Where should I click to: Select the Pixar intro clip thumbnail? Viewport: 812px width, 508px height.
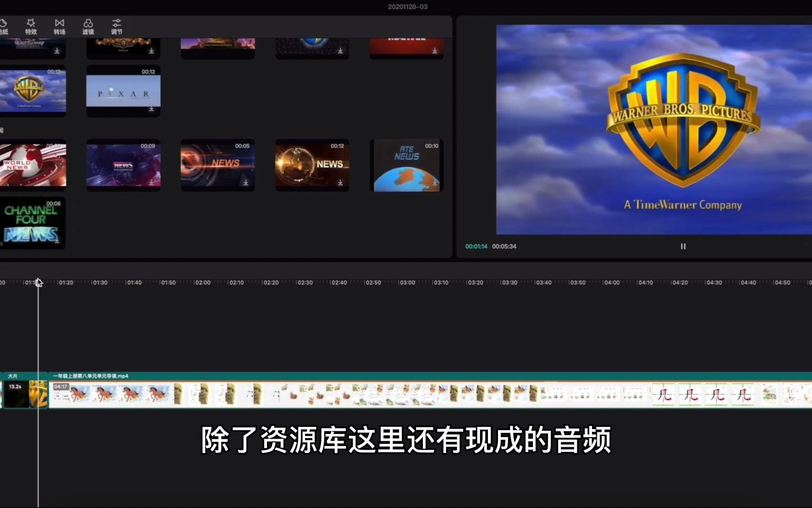click(x=123, y=90)
